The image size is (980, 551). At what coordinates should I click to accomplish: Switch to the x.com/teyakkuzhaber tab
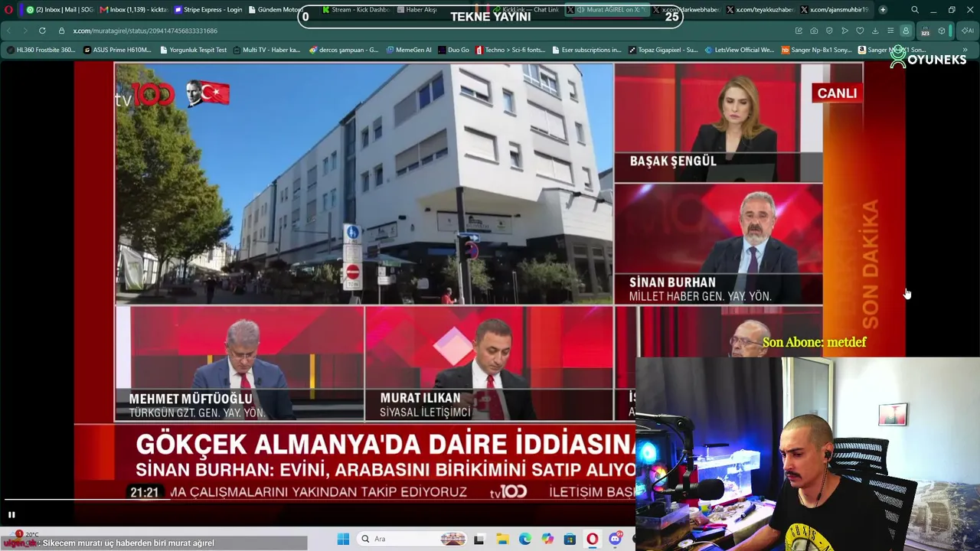coord(760,10)
